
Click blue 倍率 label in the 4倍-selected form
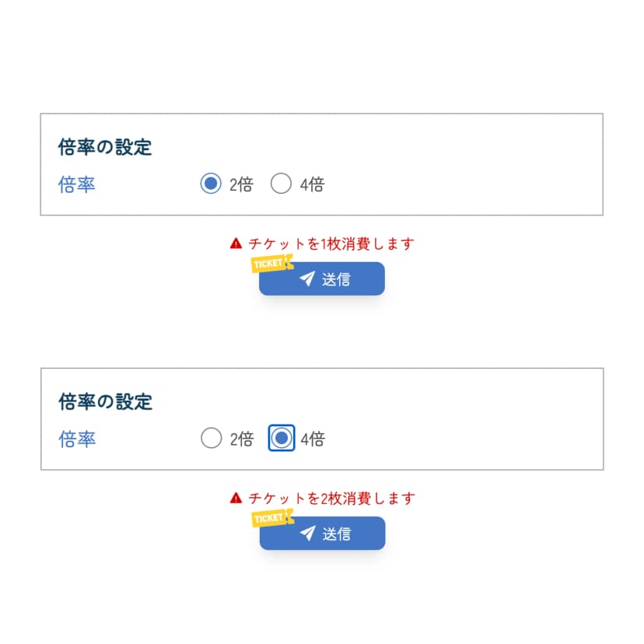pos(77,439)
